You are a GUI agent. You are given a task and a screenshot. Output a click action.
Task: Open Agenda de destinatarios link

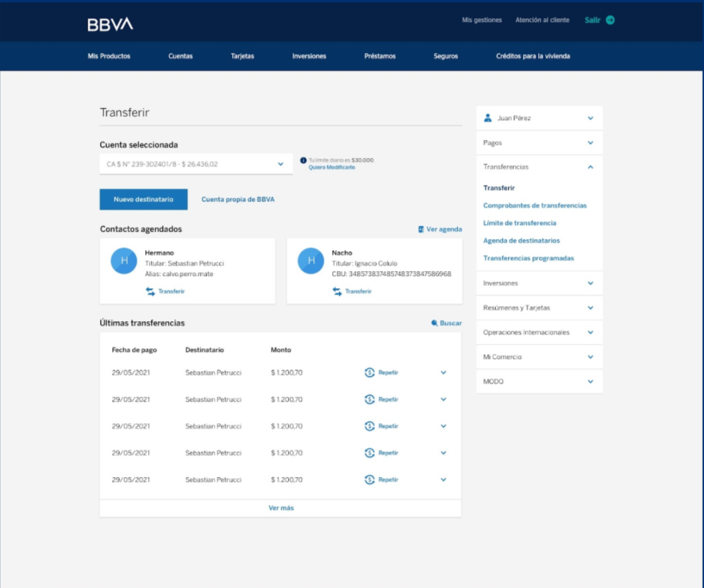coord(522,240)
